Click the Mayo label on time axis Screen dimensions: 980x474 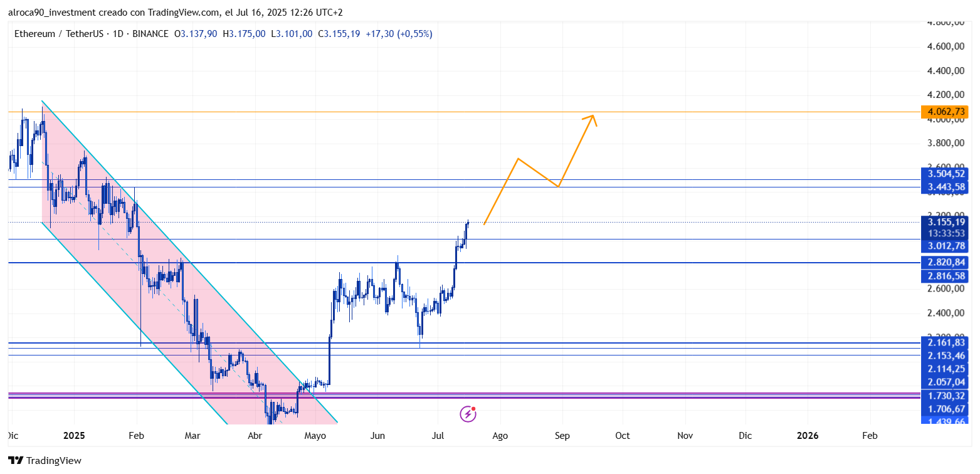[315, 436]
